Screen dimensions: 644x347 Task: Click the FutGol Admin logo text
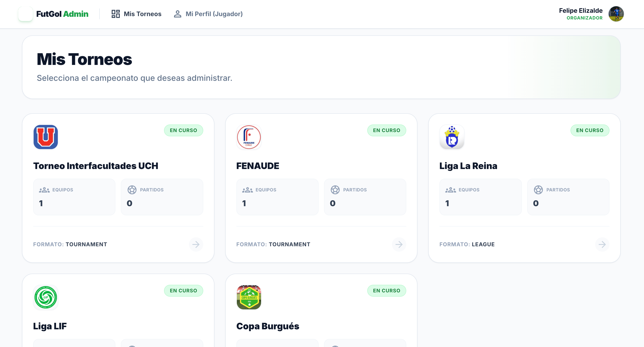[63, 14]
